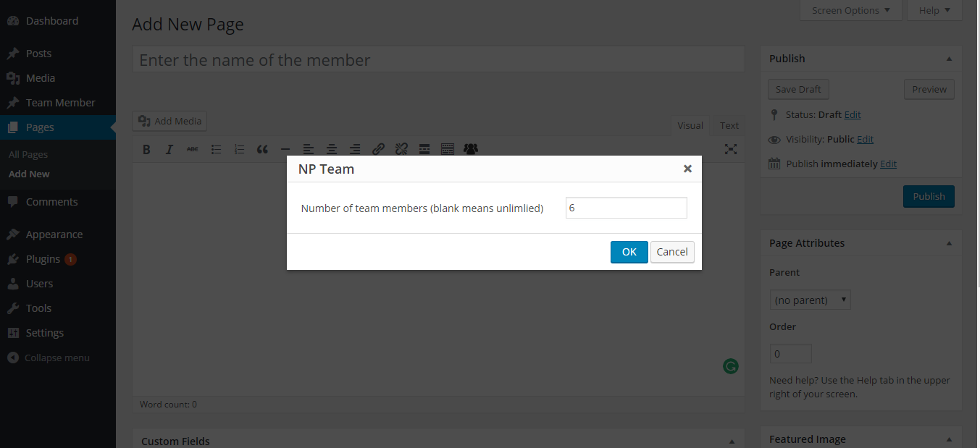The width and height of the screenshot is (980, 448).
Task: Open Pages menu in sidebar
Action: coord(58,127)
